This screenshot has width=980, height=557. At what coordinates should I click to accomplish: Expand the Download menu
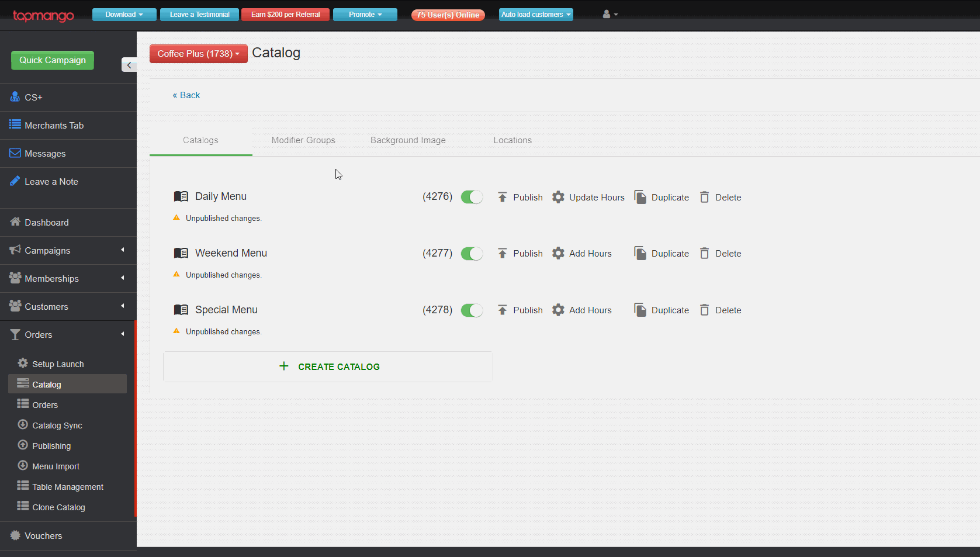124,14
